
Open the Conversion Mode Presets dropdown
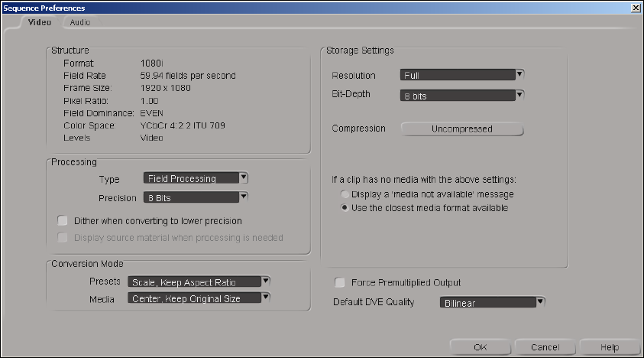point(199,281)
